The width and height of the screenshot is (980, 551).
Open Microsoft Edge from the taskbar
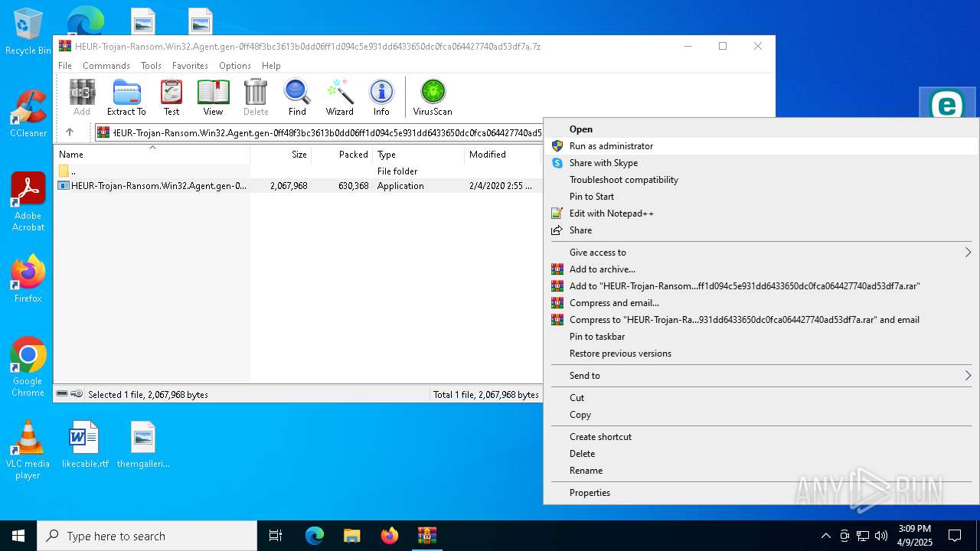pos(315,536)
